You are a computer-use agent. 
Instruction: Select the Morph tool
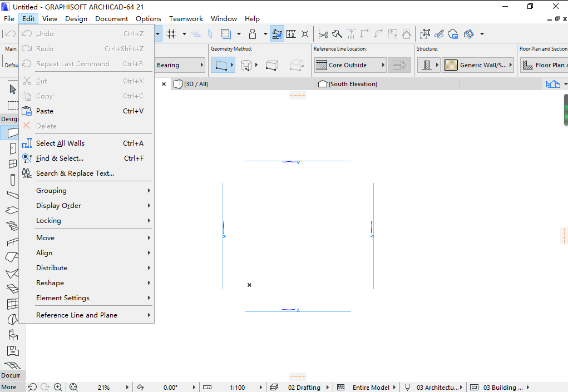point(13,320)
